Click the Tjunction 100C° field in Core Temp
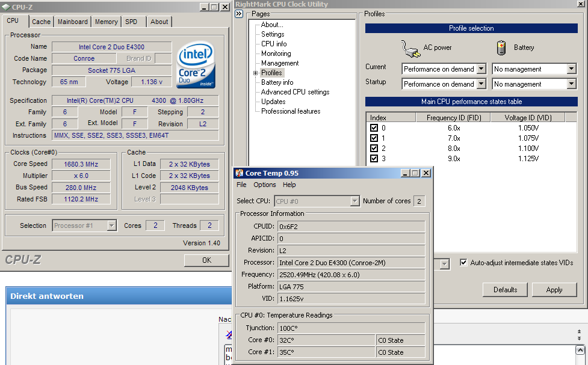 (351, 328)
